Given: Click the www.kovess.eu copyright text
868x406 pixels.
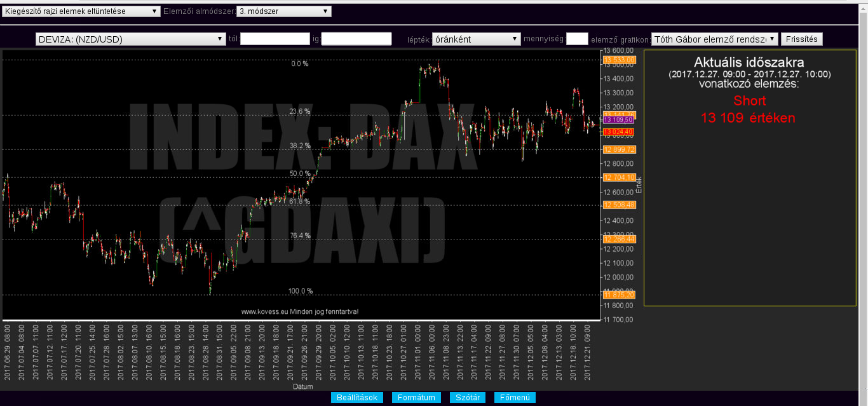Looking at the screenshot, I should [300, 311].
